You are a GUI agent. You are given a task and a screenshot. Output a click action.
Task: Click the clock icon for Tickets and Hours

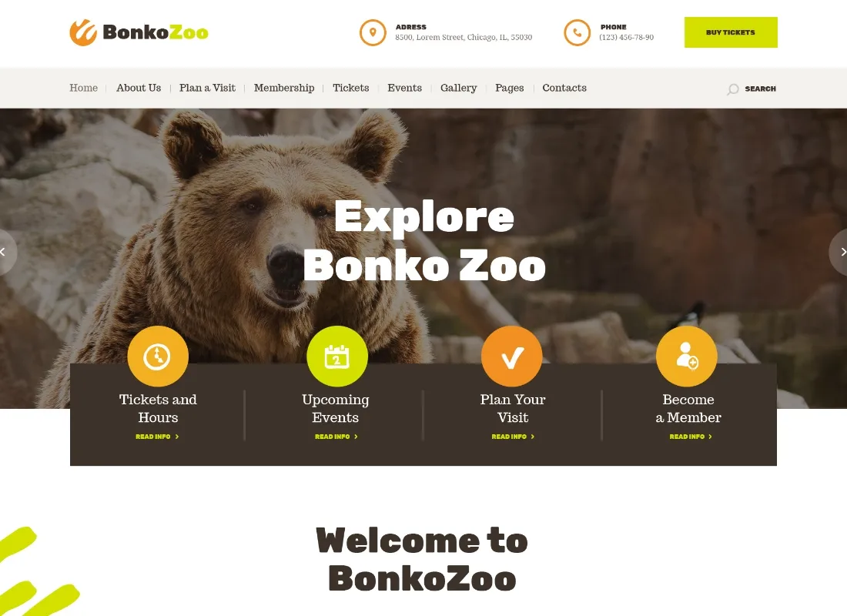pyautogui.click(x=158, y=356)
